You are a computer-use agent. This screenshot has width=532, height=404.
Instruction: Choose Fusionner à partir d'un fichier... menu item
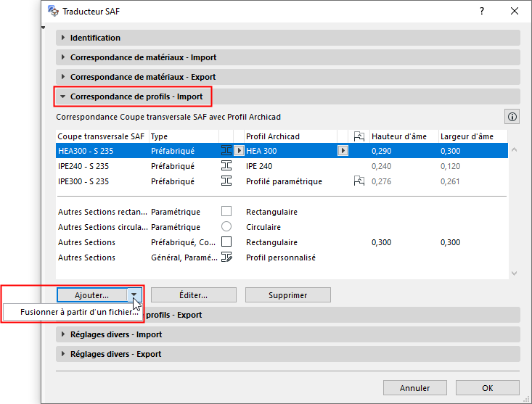73,312
